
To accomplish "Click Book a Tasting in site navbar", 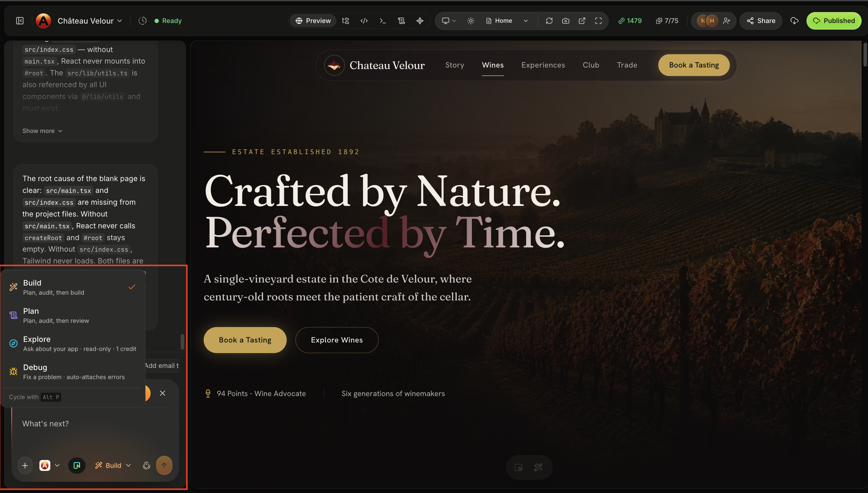I will [693, 65].
